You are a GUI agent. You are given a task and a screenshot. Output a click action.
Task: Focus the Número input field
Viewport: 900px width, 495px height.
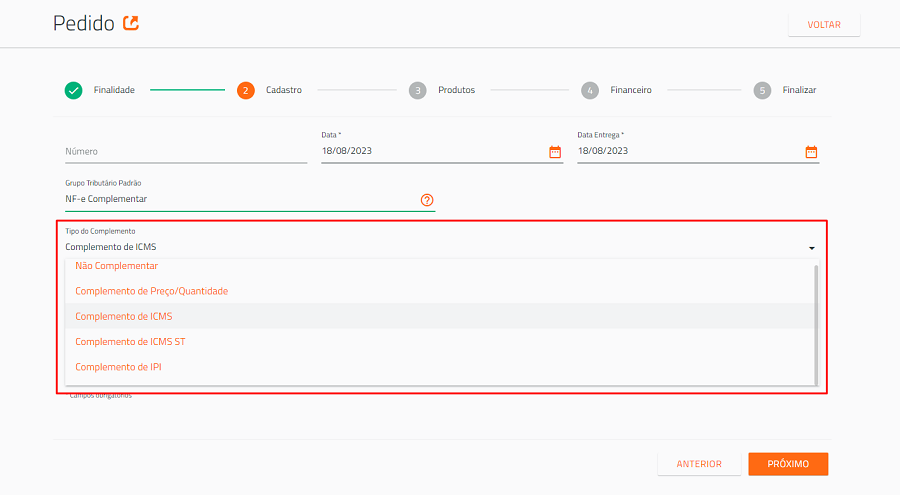click(186, 152)
